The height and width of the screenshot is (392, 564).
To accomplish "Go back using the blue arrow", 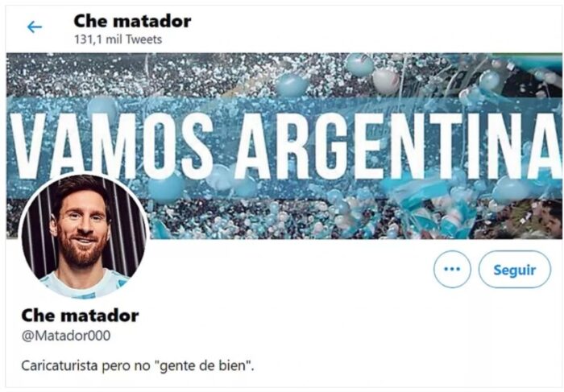I will click(35, 27).
